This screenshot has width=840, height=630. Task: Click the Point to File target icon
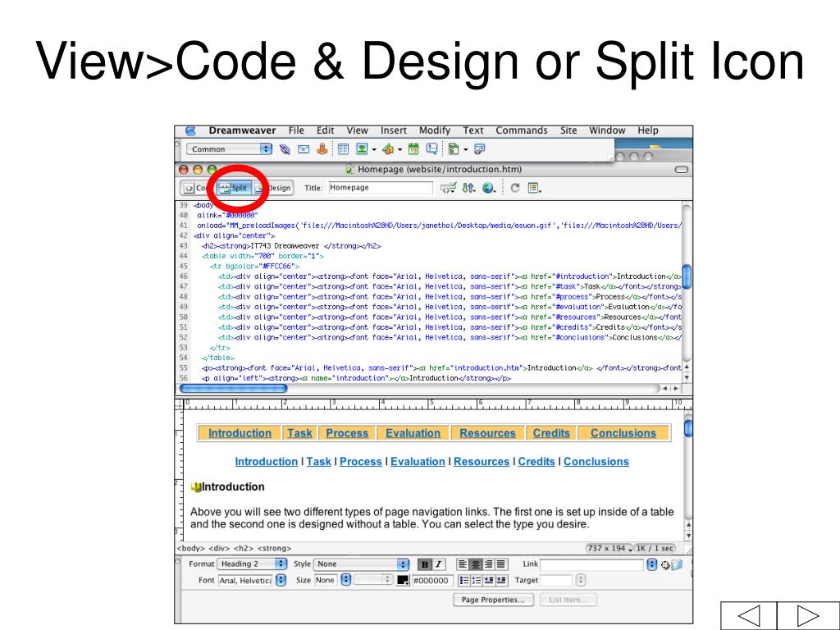pos(665,564)
